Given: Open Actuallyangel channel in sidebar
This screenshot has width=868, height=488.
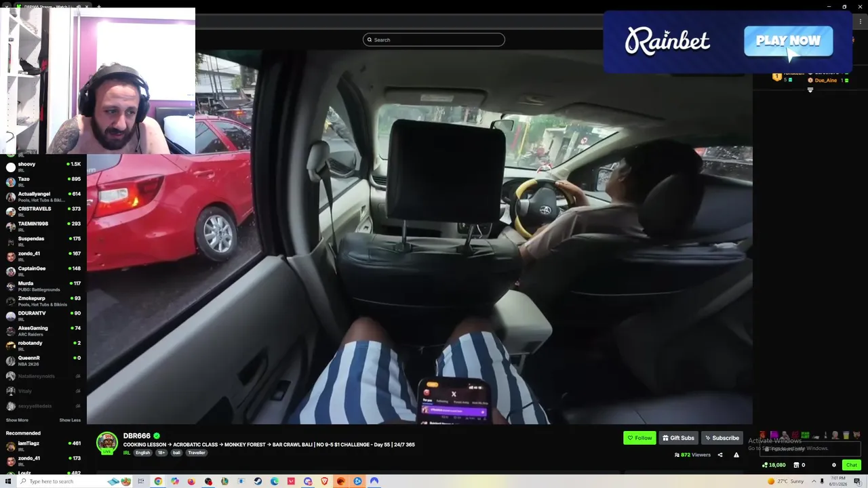Looking at the screenshot, I should coord(43,196).
